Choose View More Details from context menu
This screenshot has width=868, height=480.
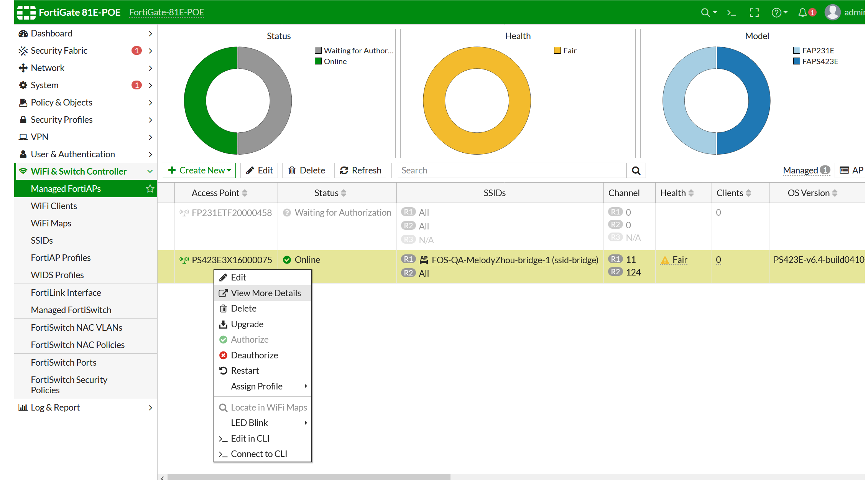[x=263, y=293]
